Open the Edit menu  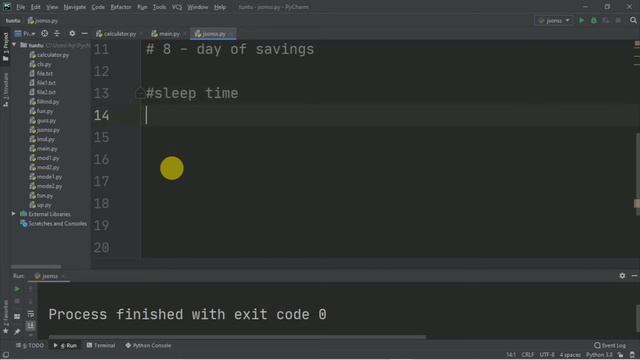(x=36, y=7)
